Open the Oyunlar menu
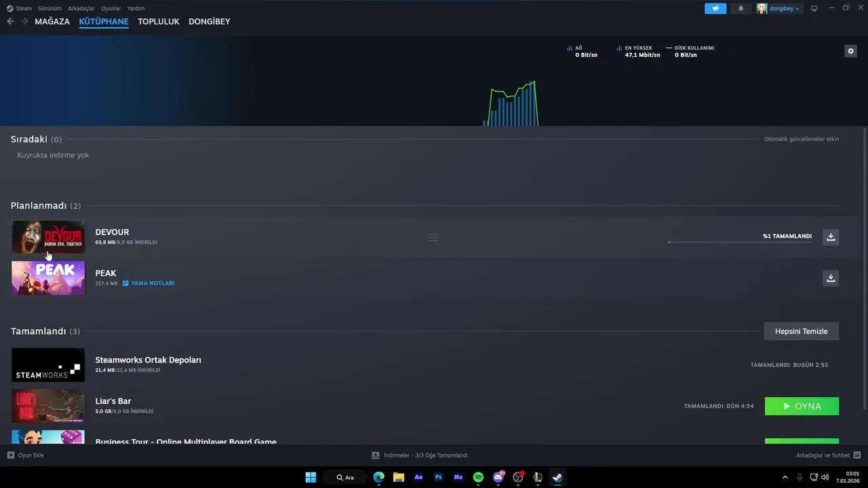868x488 pixels. pos(111,8)
